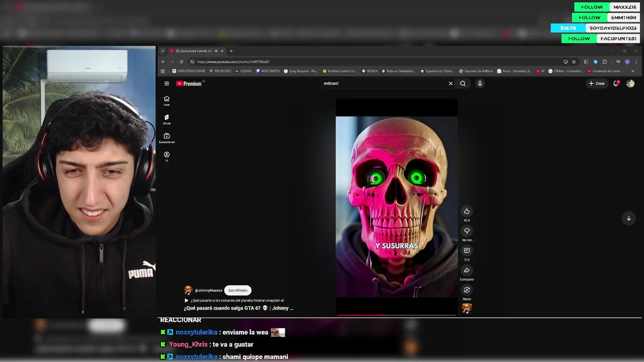
Task: Click the short's title about GTA 6
Action: coord(238,308)
